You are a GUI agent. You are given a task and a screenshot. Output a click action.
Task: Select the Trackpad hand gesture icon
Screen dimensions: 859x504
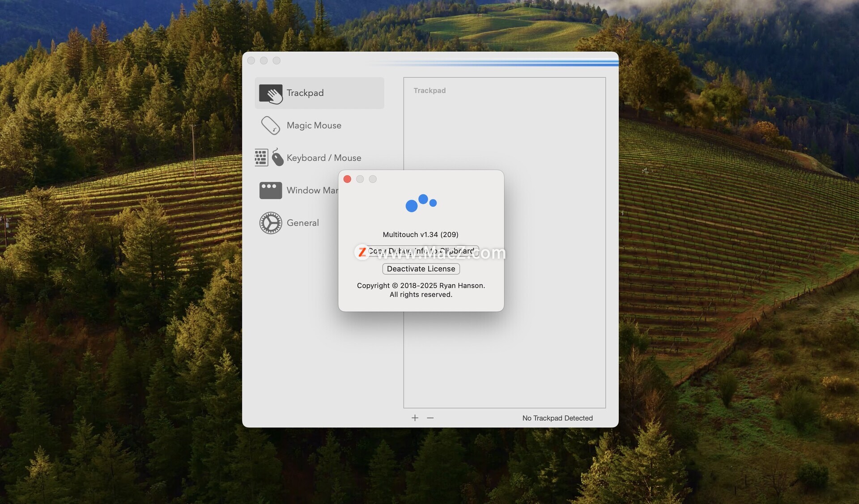(x=271, y=93)
